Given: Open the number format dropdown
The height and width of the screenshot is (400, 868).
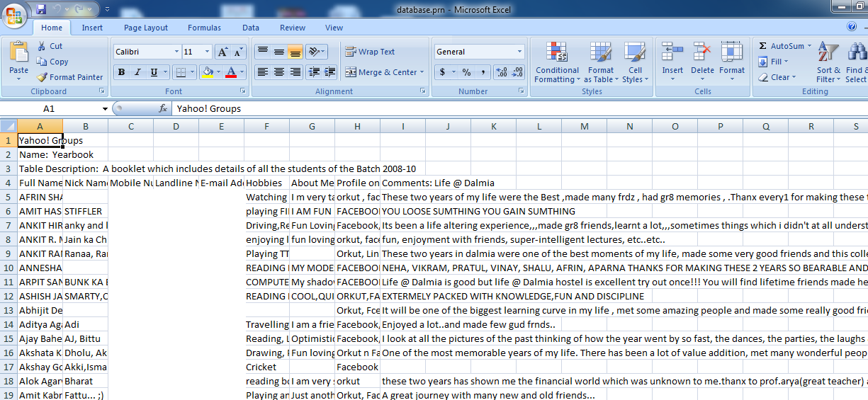Looking at the screenshot, I should (519, 52).
